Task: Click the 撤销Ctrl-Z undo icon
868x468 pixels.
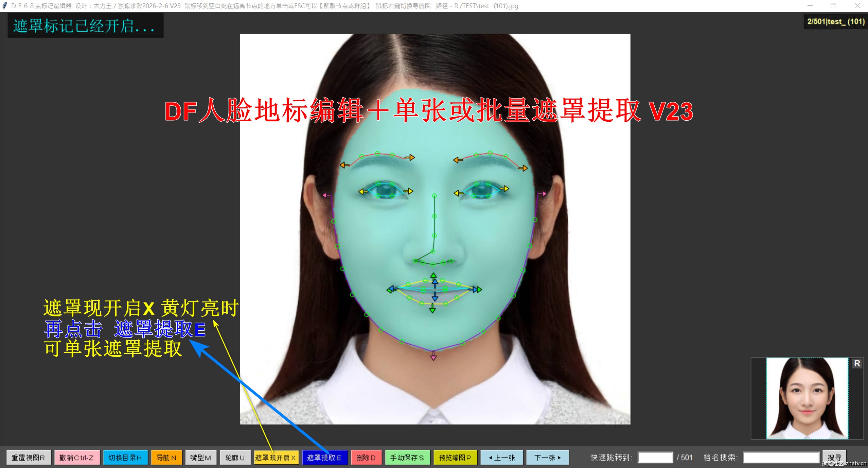Action: coord(77,457)
